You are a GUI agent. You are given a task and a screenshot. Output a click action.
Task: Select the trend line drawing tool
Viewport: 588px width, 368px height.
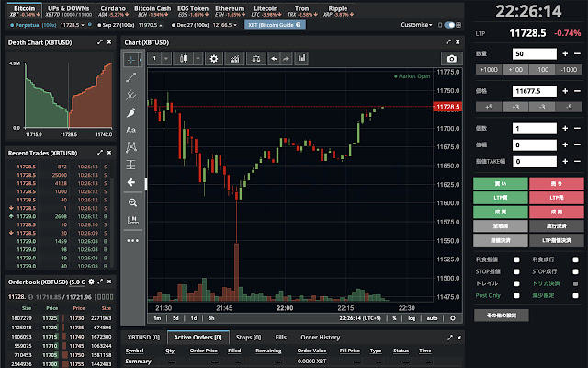131,77
